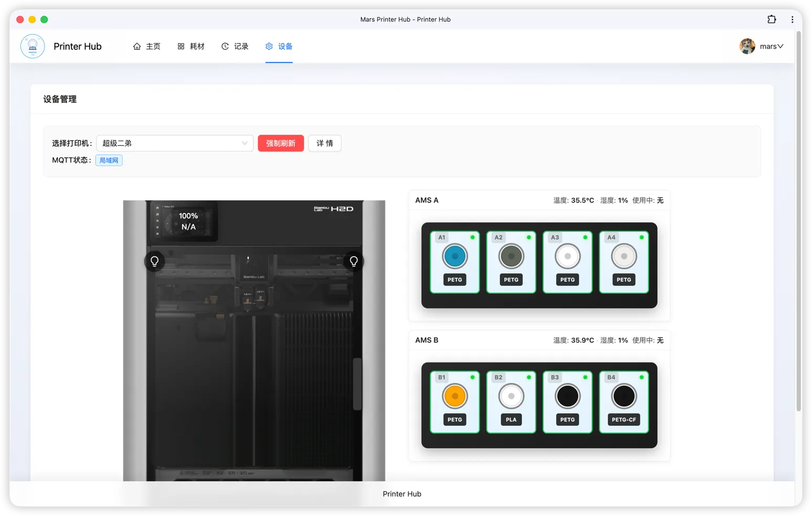The height and width of the screenshot is (516, 812).
Task: Open the browser extensions puzzle icon
Action: 772,19
